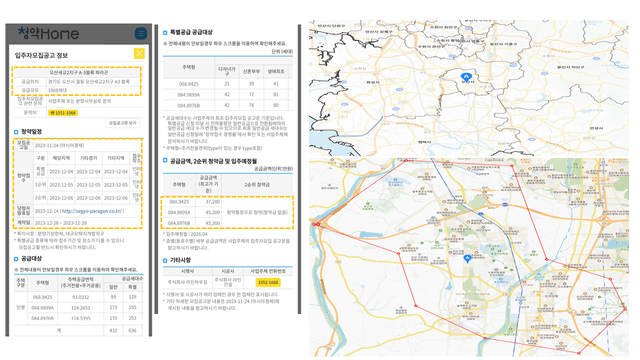Click the 공급금액, 2순위 청약금 및 입주예정월 heading
Image resolution: width=640 pixels, height=360 pixels.
[x=213, y=161]
